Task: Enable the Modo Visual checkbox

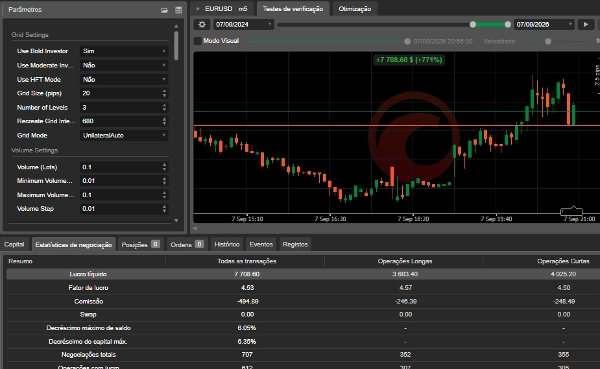Action: coord(197,41)
